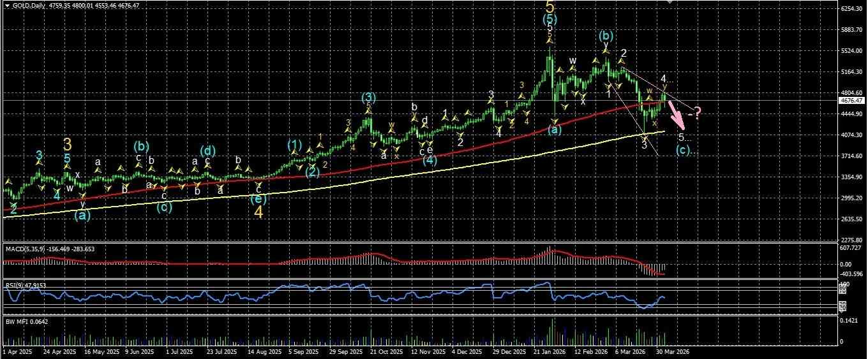Screen dimensions: 868x359
Task: Click the 21 Oct 2025 date label
Action: coord(387,351)
